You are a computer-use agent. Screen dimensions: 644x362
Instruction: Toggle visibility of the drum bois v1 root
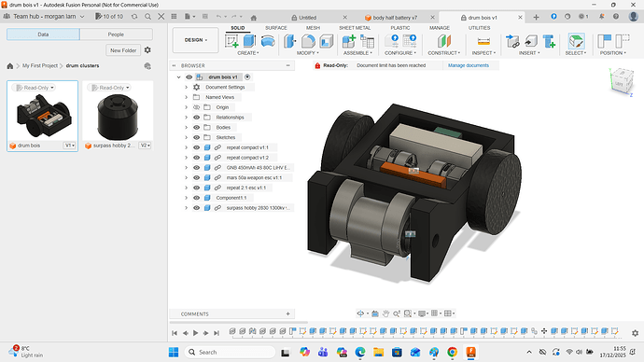tap(189, 77)
